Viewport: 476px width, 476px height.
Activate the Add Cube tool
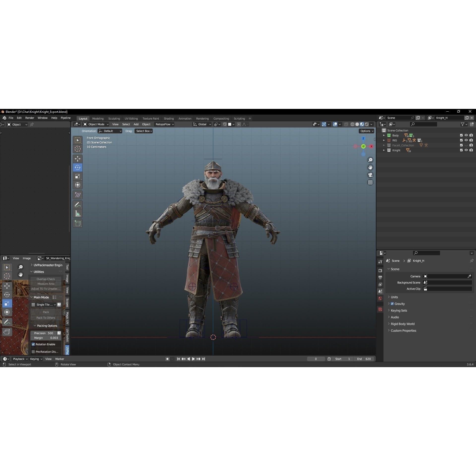tap(78, 223)
